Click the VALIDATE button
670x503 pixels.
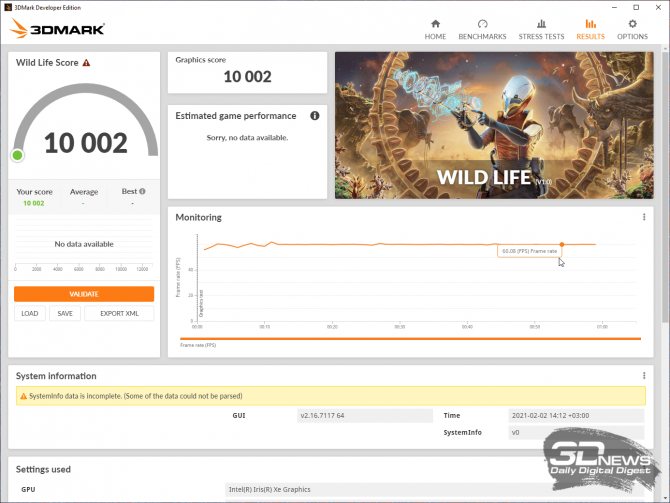click(84, 294)
